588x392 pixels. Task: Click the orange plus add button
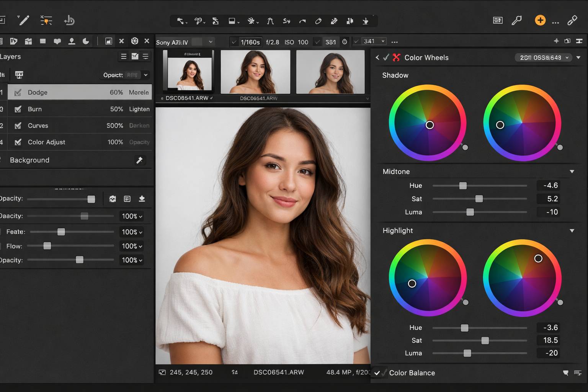coord(540,20)
